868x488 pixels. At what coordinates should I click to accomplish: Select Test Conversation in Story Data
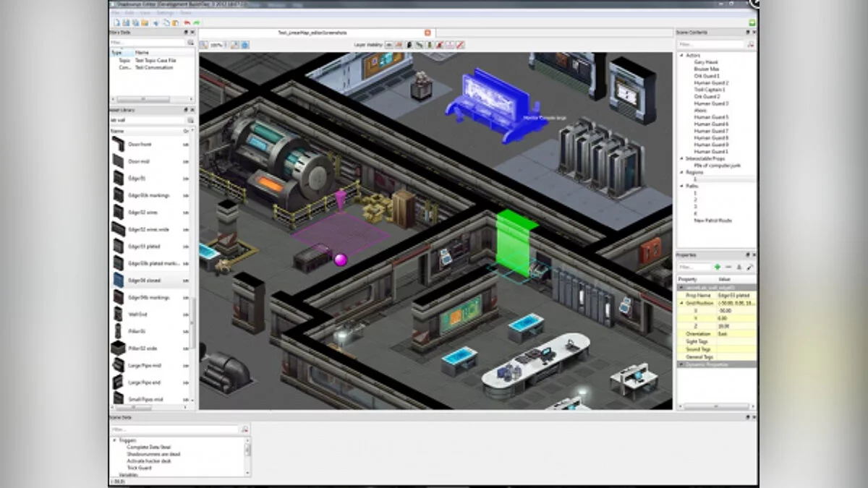coord(154,67)
